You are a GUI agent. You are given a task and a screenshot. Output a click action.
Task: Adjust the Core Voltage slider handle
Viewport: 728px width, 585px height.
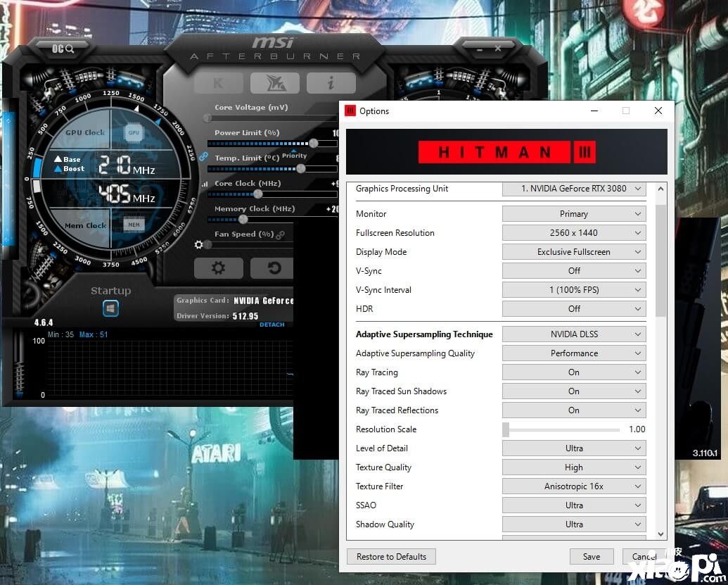click(x=207, y=118)
